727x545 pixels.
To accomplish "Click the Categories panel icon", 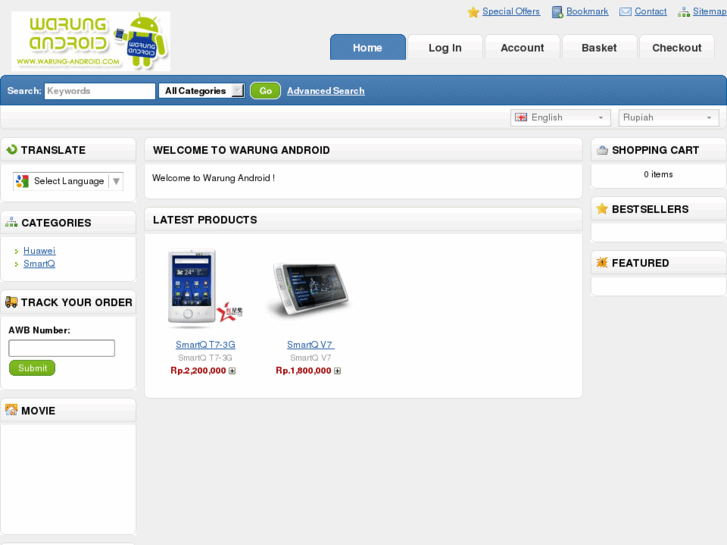I will pos(12,222).
